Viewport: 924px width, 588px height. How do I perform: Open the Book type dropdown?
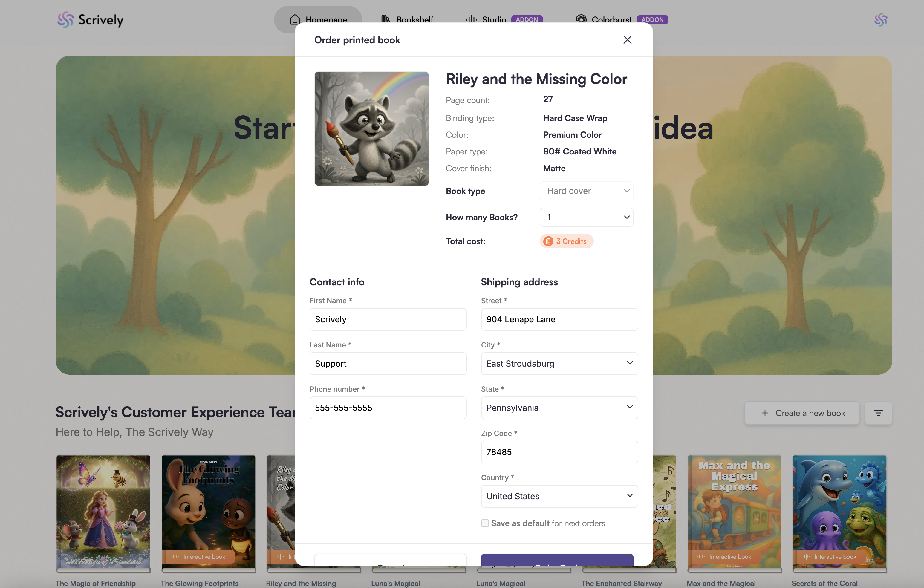click(586, 191)
